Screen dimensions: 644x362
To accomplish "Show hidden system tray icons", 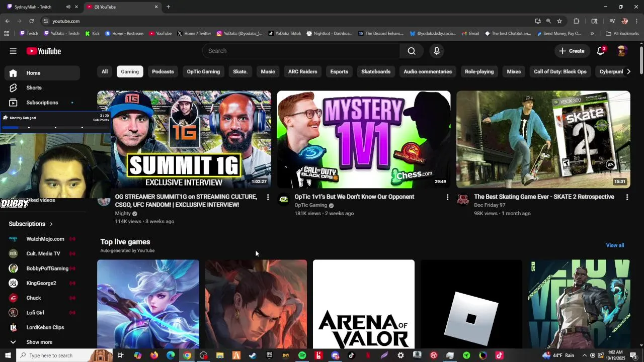I will 584,355.
